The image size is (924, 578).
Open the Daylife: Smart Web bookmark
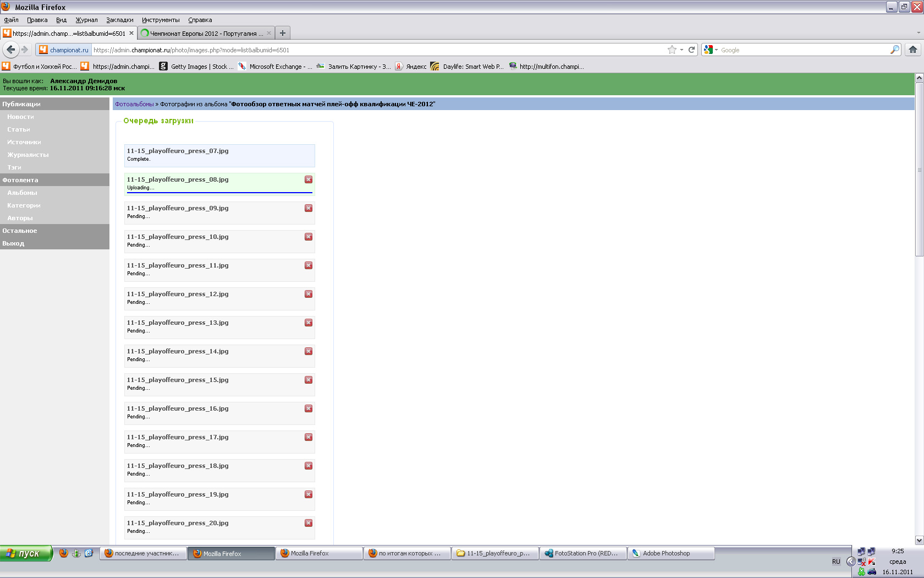(467, 66)
